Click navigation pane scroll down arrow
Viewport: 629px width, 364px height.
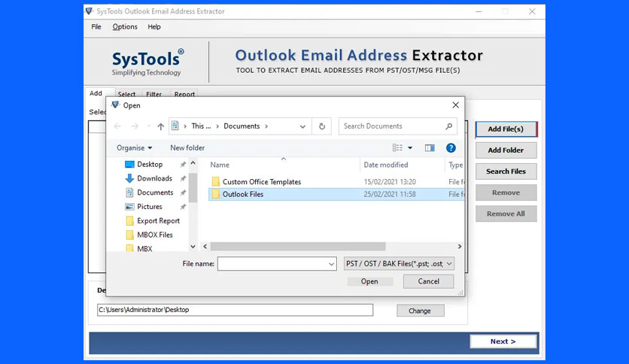point(193,247)
